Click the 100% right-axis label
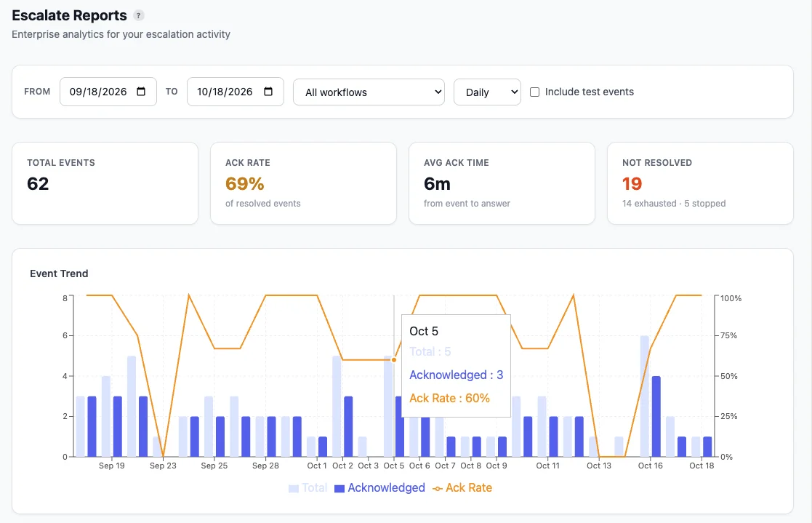The height and width of the screenshot is (523, 812). click(x=731, y=298)
